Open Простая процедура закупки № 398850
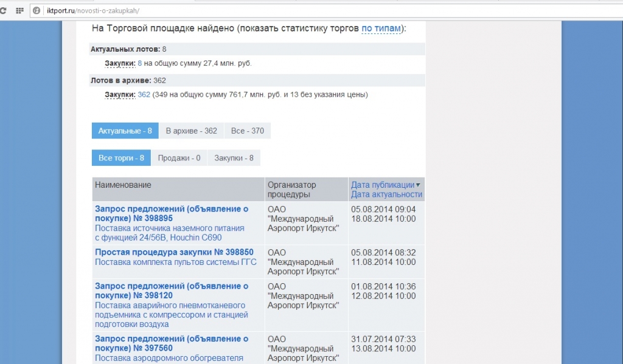This screenshot has height=364, width=623. (x=174, y=252)
